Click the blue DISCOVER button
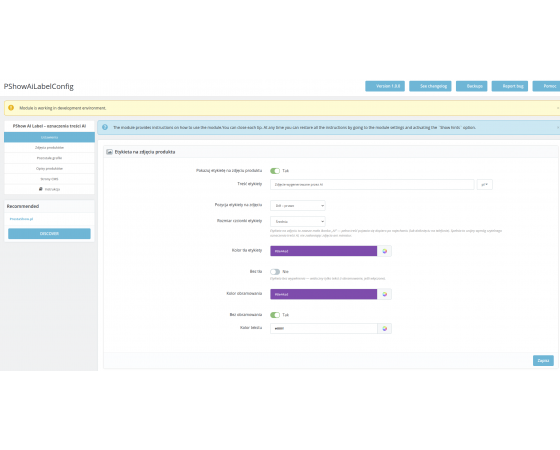Screen dimensions: 560x450 tap(49, 234)
